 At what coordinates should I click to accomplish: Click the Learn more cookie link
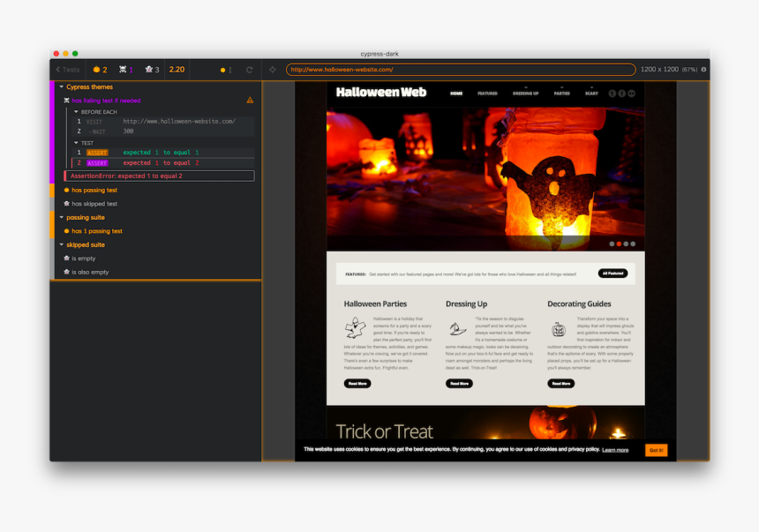(615, 450)
